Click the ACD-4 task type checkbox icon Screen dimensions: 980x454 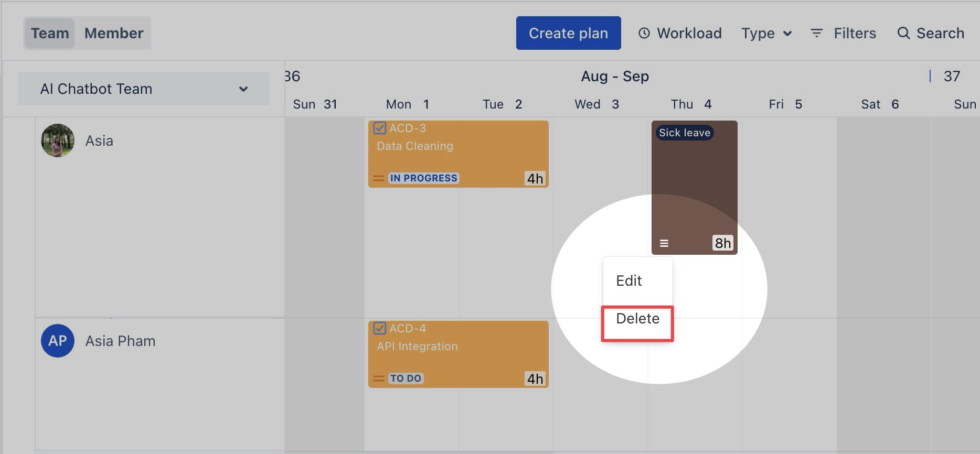tap(380, 329)
